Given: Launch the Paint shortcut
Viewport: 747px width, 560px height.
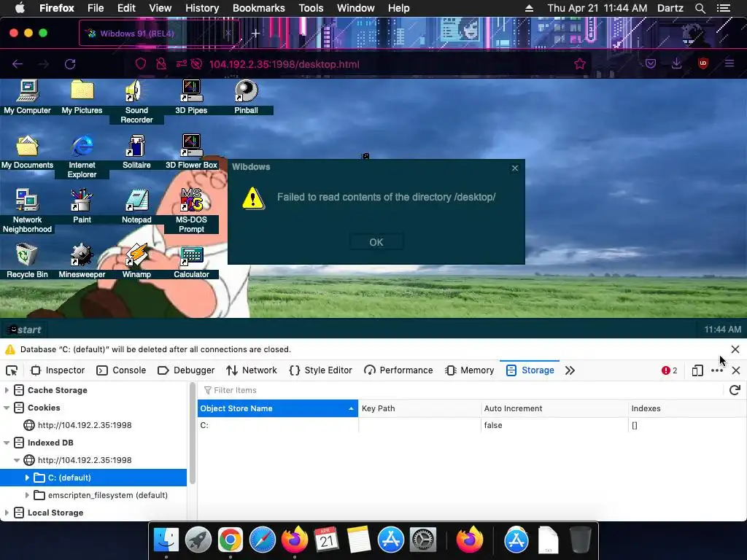Looking at the screenshot, I should click(82, 206).
